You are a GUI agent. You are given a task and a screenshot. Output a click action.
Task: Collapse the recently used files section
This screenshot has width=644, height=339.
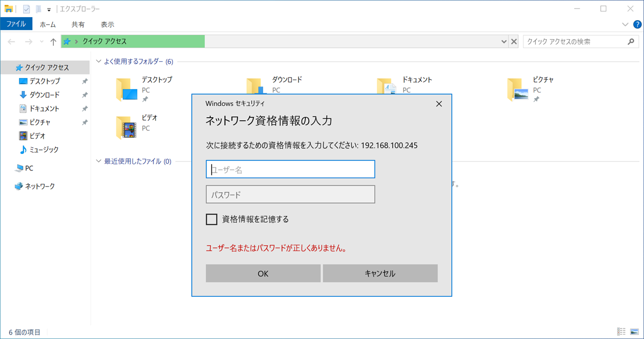point(99,161)
